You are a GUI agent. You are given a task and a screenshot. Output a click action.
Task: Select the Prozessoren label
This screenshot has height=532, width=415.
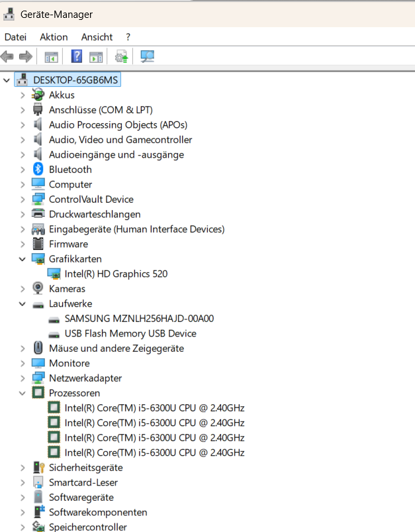point(74,393)
